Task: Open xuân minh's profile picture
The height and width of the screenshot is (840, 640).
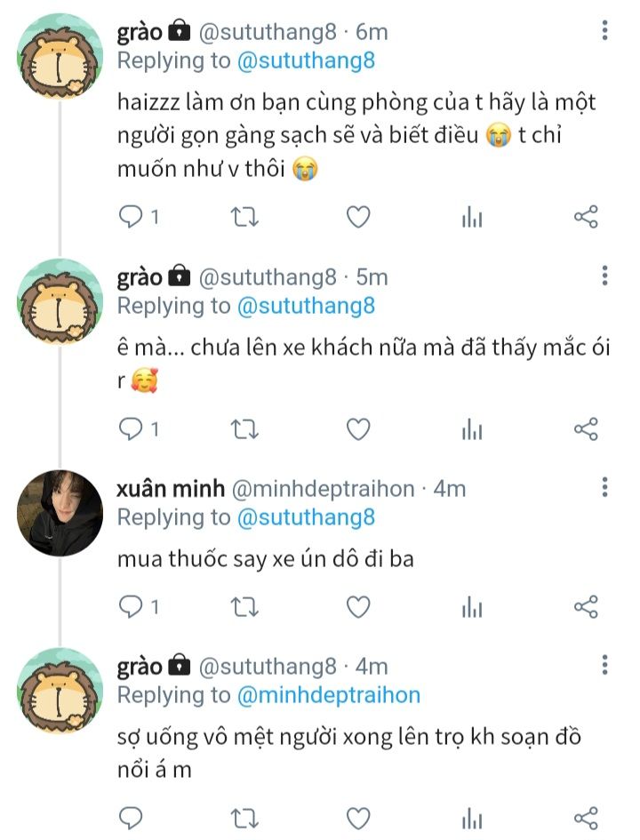Action: tap(60, 513)
